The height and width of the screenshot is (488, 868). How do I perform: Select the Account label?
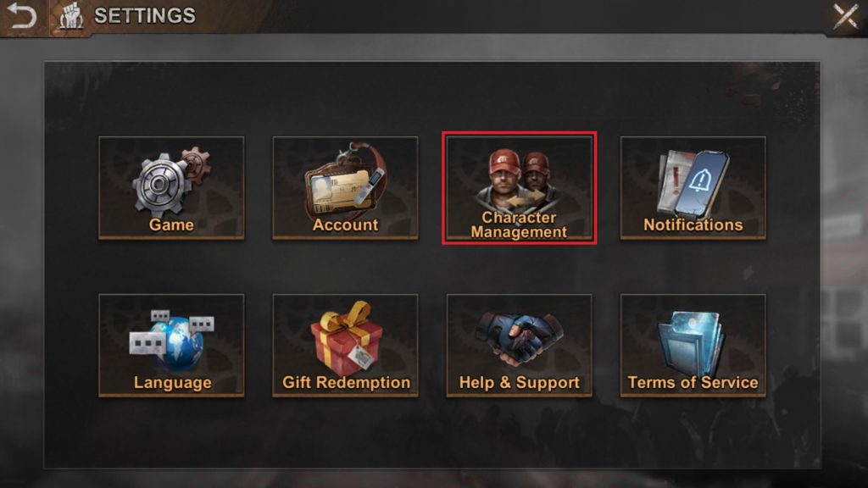point(345,225)
